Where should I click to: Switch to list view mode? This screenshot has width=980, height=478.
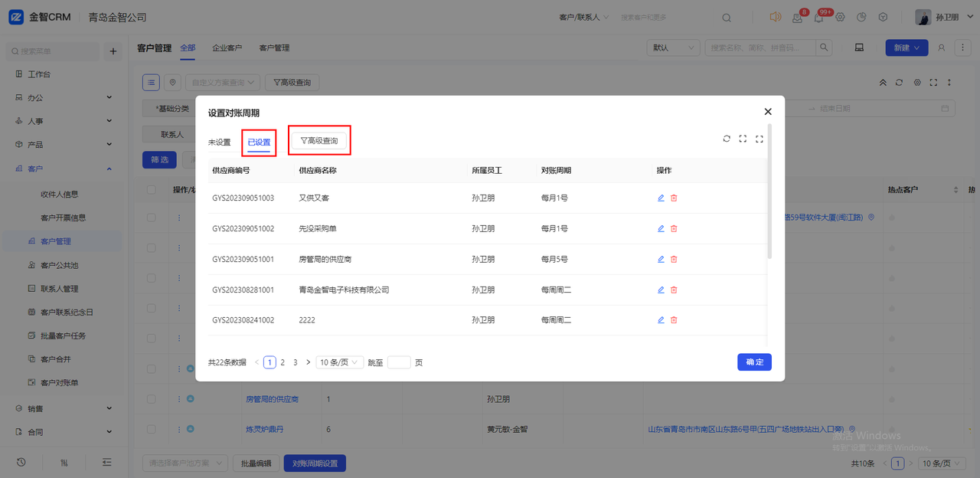152,82
